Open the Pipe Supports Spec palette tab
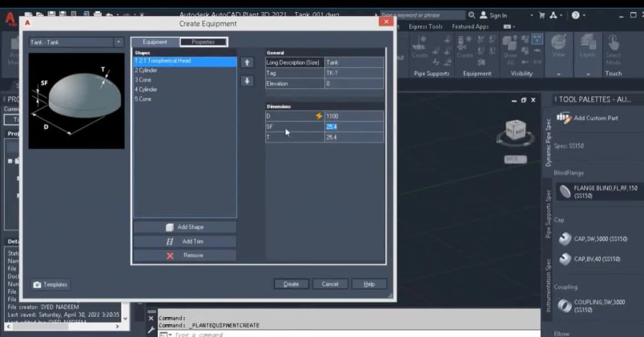Screen dimensions: 644x337 (548, 214)
